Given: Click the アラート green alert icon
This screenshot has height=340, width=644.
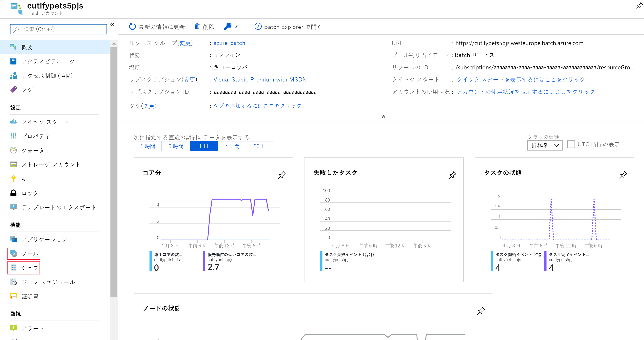Looking at the screenshot, I should pyautogui.click(x=13, y=328).
